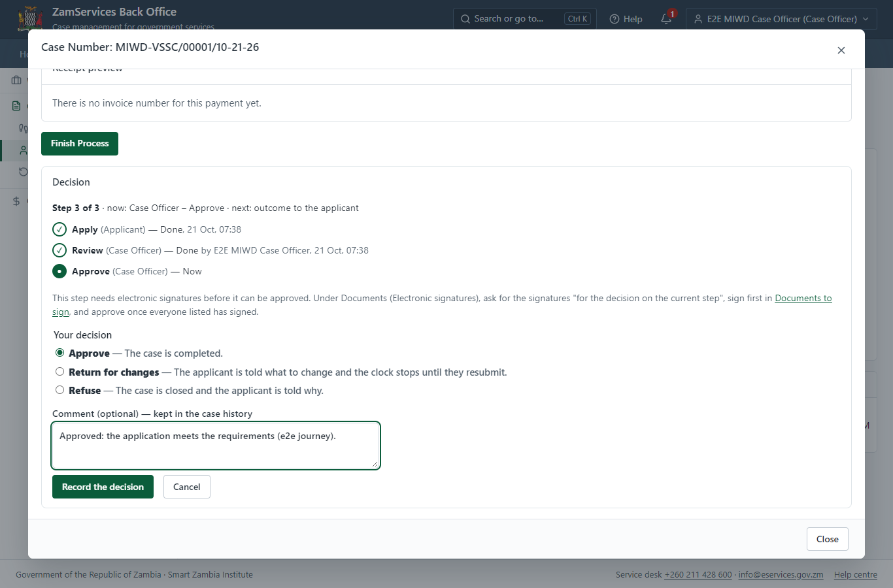Viewport: 893px width, 588px height.
Task: Click the 'There is no invoice number' message
Action: (x=157, y=103)
